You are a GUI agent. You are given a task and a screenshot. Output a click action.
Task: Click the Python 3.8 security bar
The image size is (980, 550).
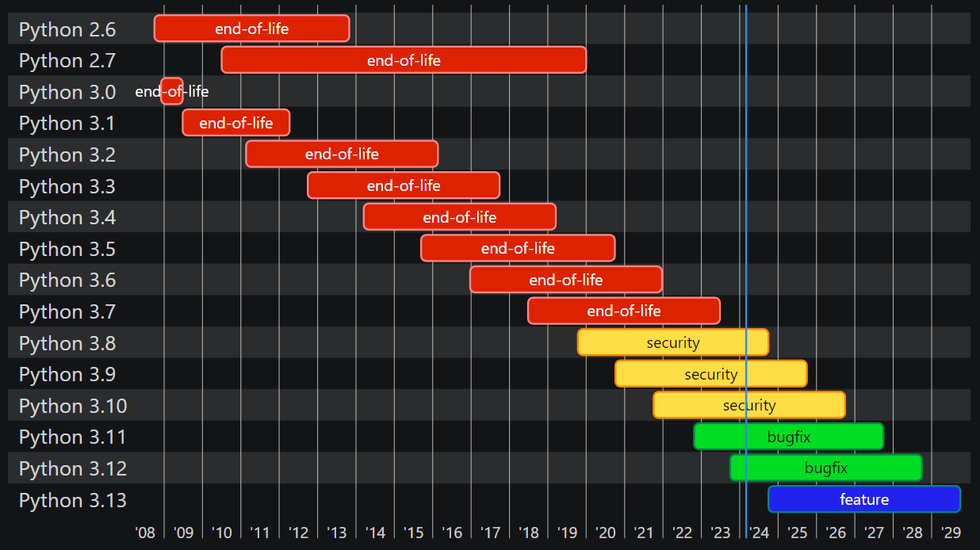pos(673,342)
